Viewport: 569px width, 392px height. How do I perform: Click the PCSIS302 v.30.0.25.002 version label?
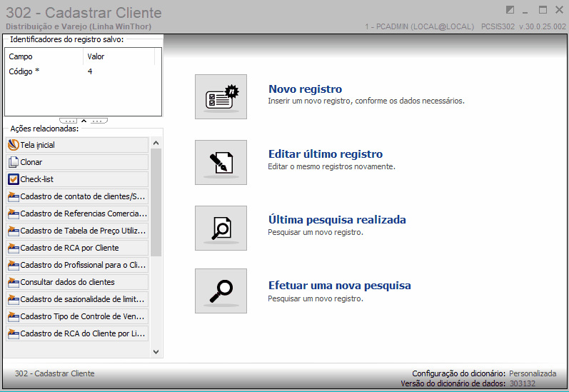[523, 26]
